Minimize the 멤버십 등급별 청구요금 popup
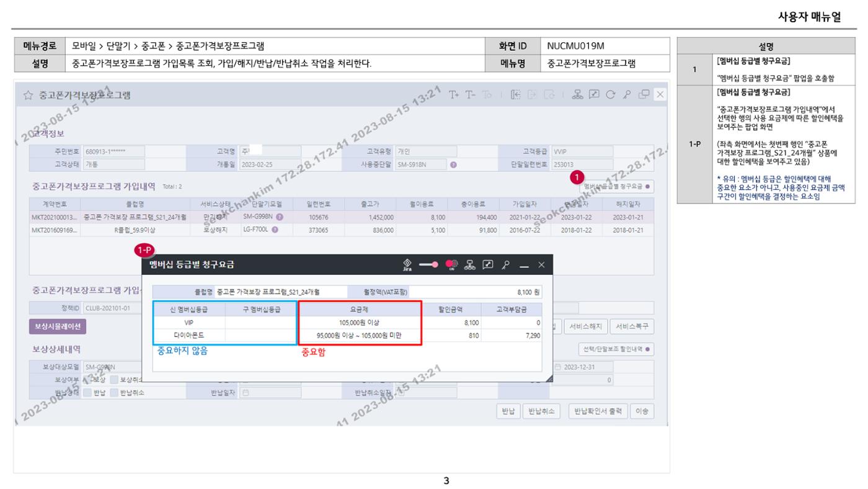Image resolution: width=868 pixels, height=489 pixels. click(x=524, y=266)
